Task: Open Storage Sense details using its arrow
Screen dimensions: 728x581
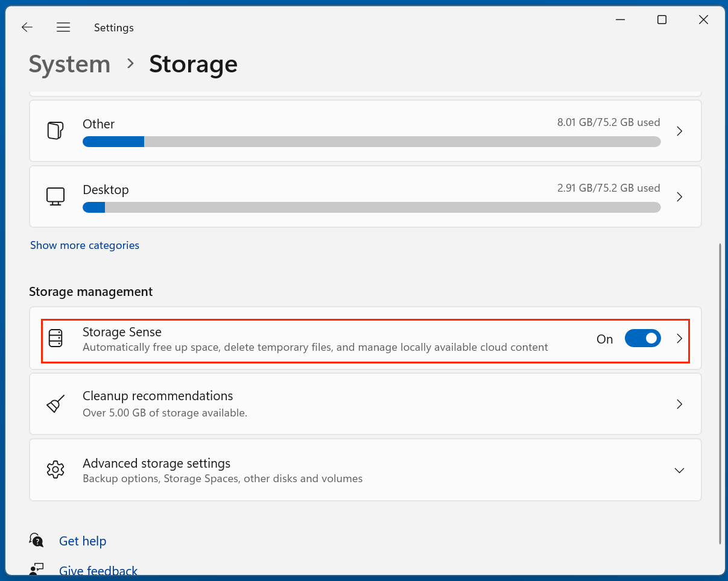Action: [679, 338]
